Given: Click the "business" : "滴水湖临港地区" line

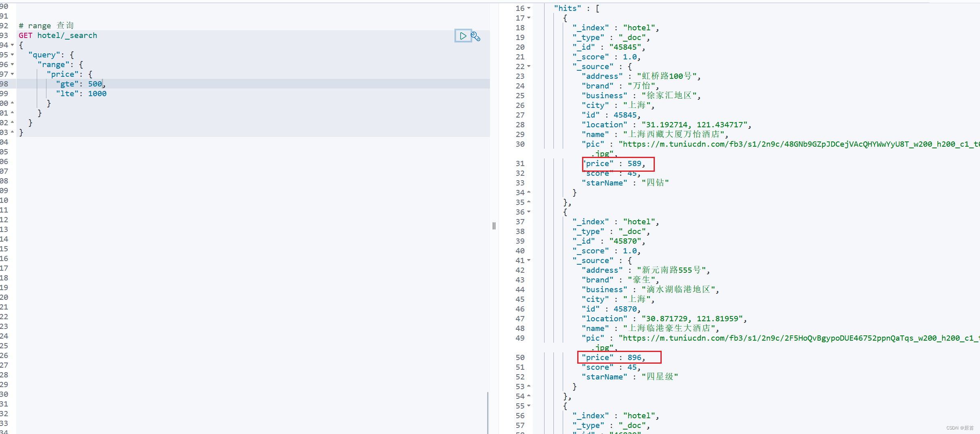Looking at the screenshot, I should coord(650,290).
